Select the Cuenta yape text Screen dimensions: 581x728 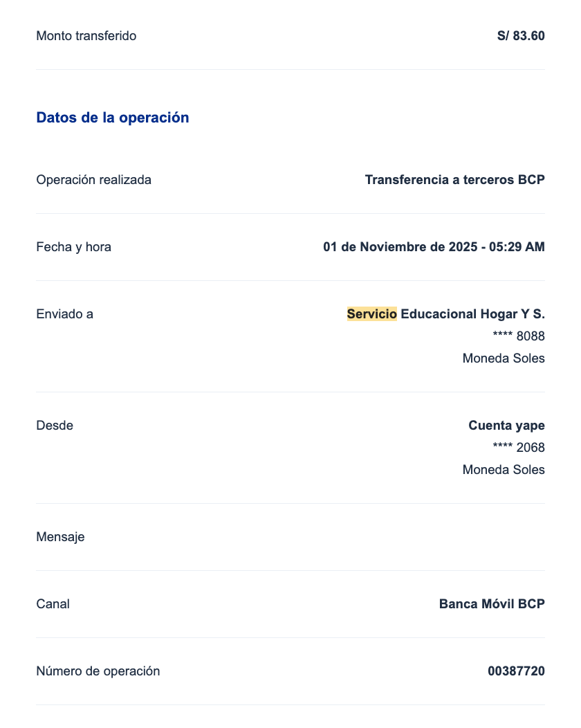tap(506, 426)
